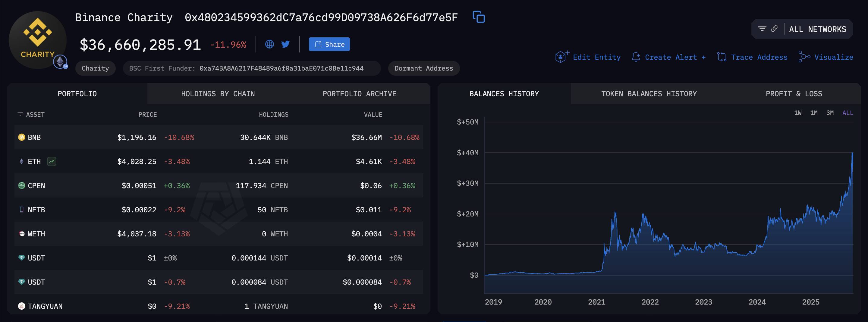Screen dimensions: 868x322
Task: Click the 2021 balance peak on chart
Action: (x=615, y=213)
